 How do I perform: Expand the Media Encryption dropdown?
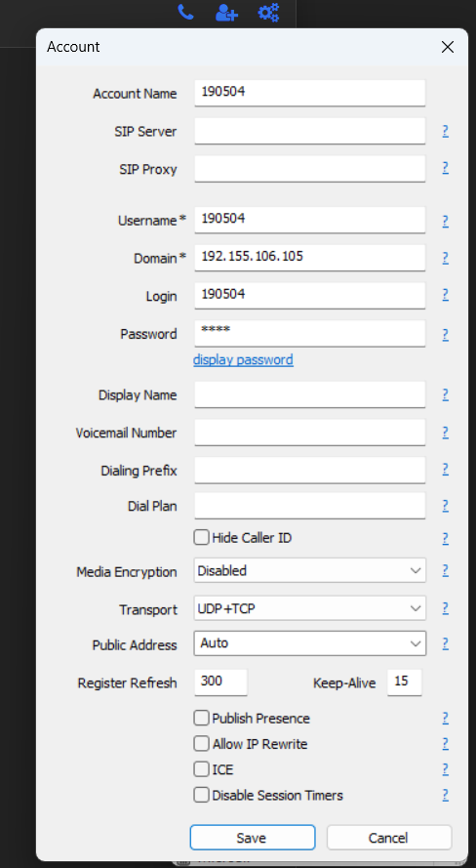309,571
